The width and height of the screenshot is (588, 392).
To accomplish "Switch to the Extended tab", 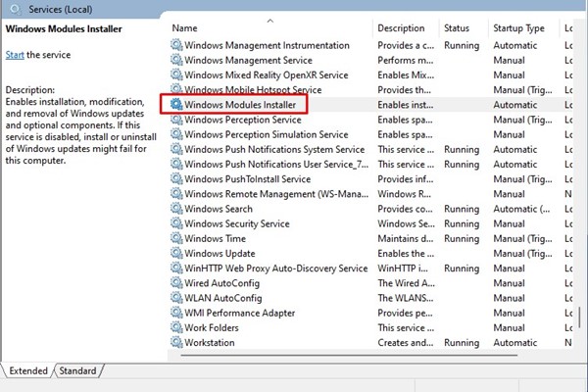I will (x=28, y=370).
